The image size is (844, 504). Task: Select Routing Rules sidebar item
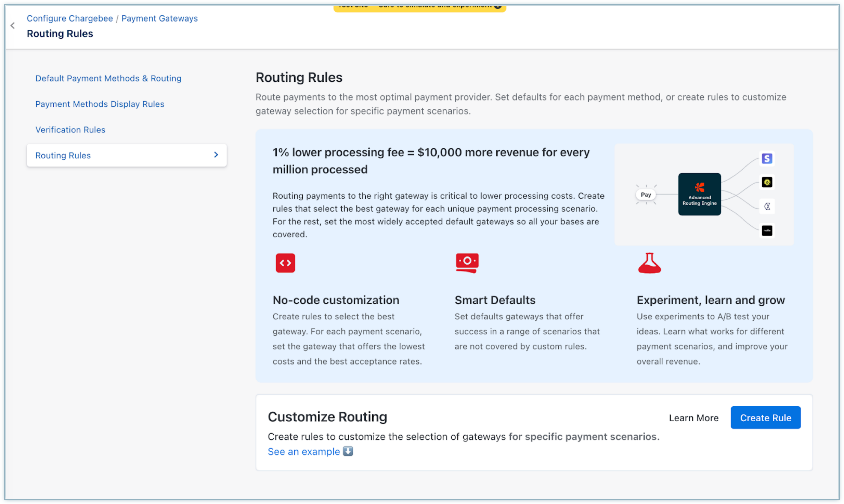point(126,155)
